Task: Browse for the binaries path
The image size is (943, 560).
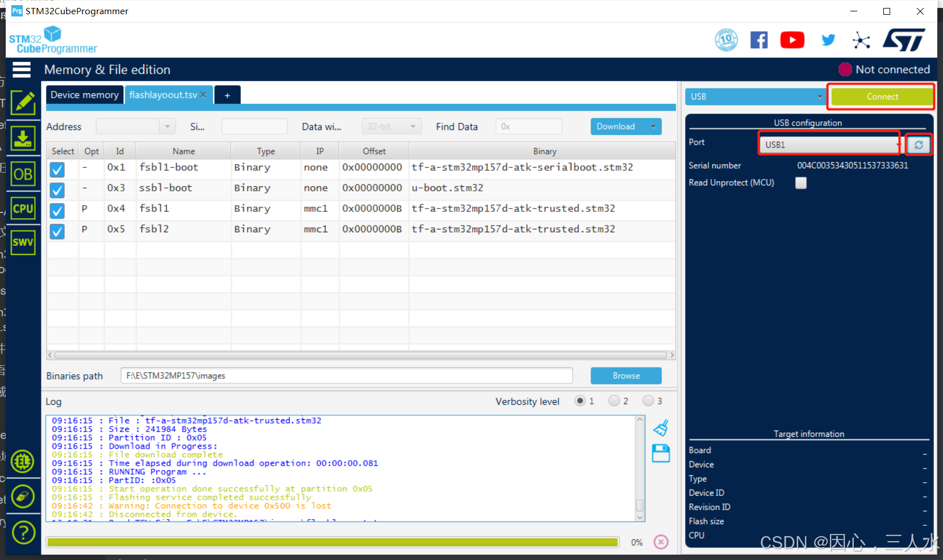Action: click(626, 376)
